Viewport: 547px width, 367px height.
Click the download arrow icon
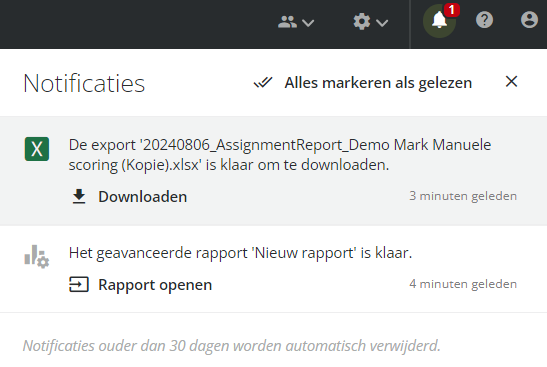(x=79, y=196)
